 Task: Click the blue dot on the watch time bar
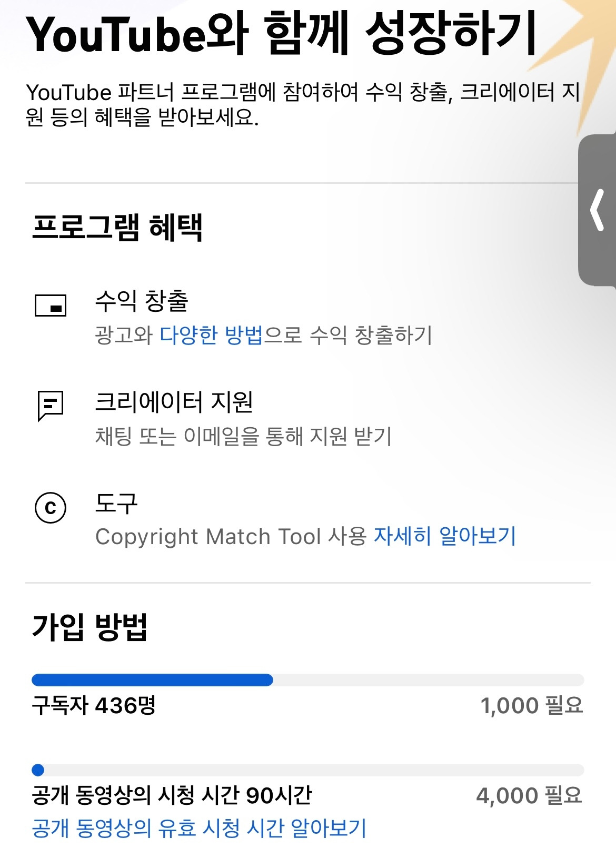pyautogui.click(x=38, y=770)
